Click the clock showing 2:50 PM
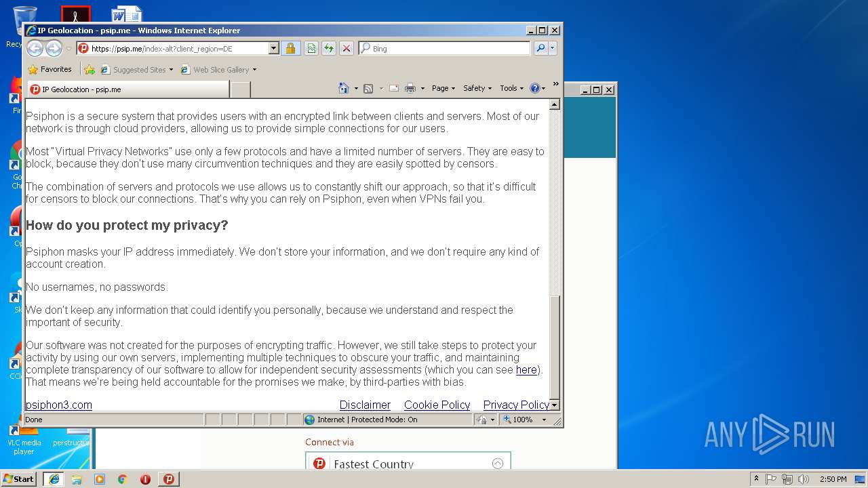Viewport: 868px width, 488px height. [x=833, y=479]
